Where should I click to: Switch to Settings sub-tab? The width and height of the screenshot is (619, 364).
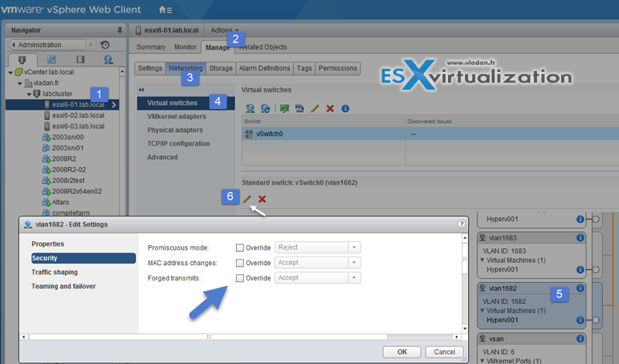coord(150,68)
